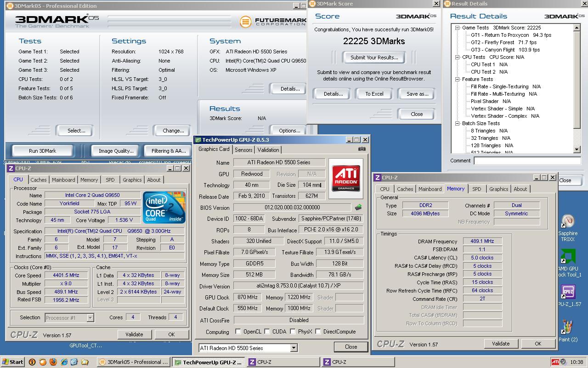Launch Firefox from the quick launch bar
This screenshot has height=368, width=588.
coord(53,362)
